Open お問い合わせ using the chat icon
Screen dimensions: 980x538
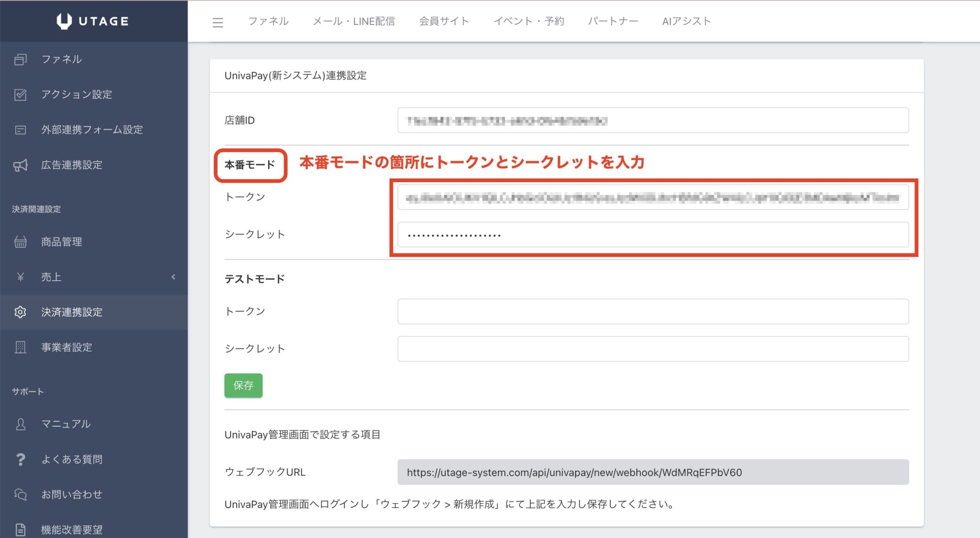[20, 494]
